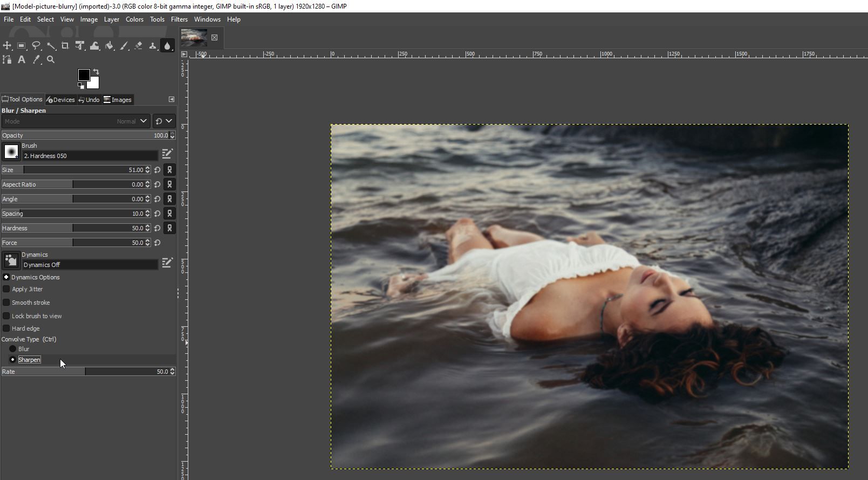Viewport: 868px width, 480px height.
Task: Open the Filters menu
Action: click(x=179, y=19)
